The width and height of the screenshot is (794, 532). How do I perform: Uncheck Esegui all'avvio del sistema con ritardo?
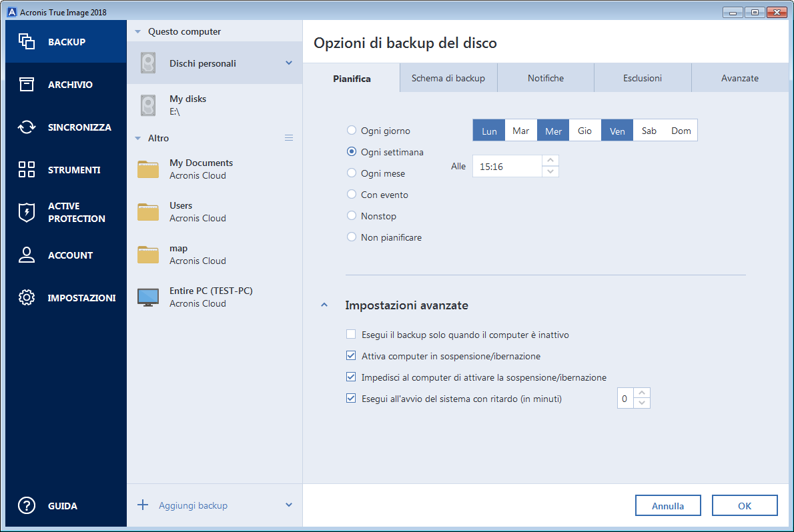351,398
